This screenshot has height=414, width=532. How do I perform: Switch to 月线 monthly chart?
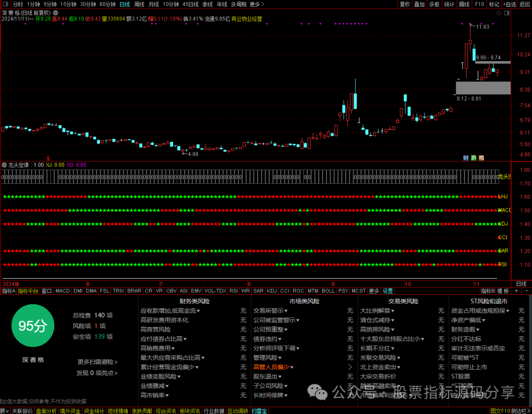tap(154, 4)
